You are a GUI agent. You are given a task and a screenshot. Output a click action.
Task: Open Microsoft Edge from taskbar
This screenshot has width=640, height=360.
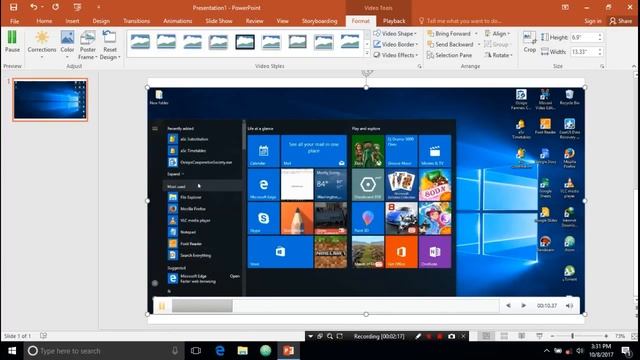pyautogui.click(x=220, y=351)
